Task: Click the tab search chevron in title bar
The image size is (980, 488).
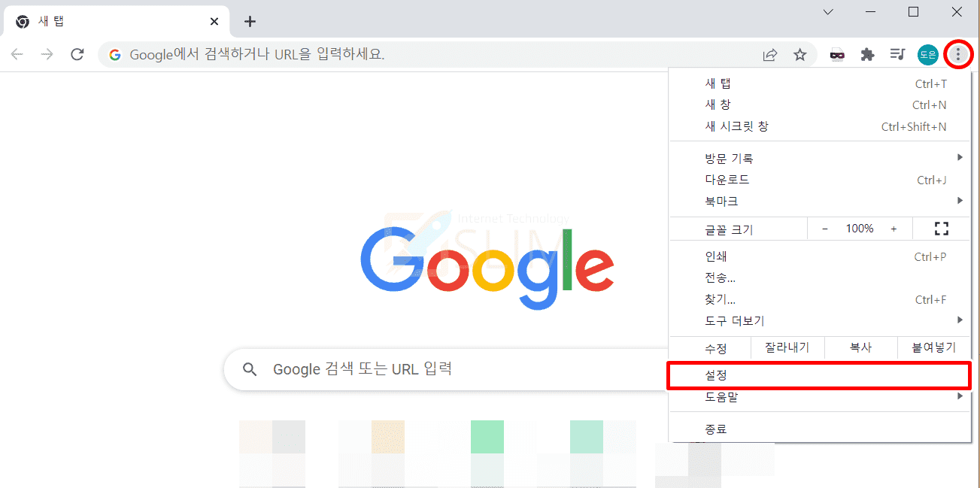Action: (x=828, y=12)
